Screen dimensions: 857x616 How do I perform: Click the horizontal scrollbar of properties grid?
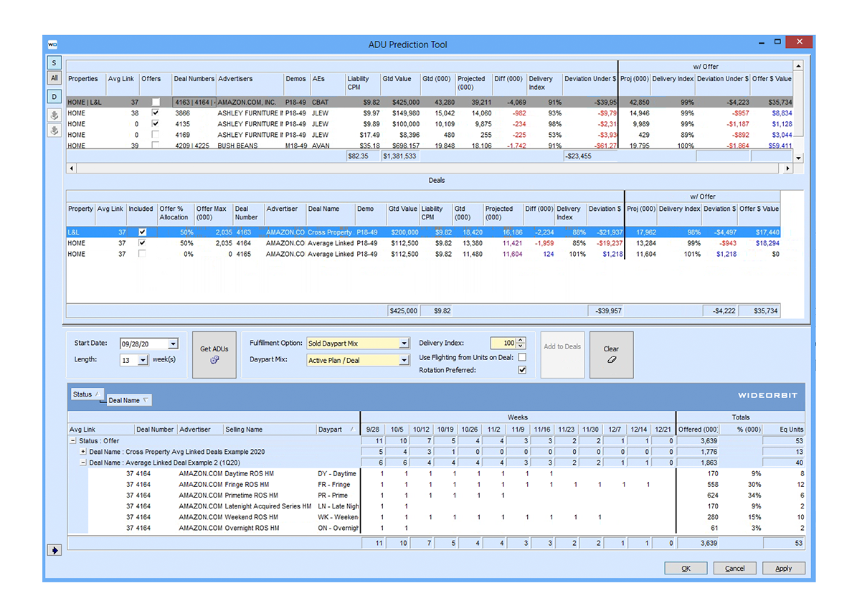[429, 169]
